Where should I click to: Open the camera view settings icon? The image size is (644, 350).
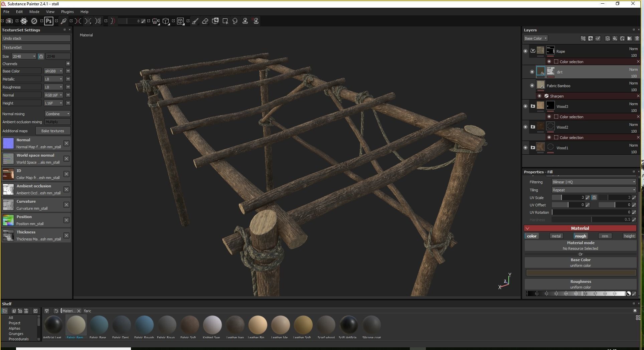point(156,21)
